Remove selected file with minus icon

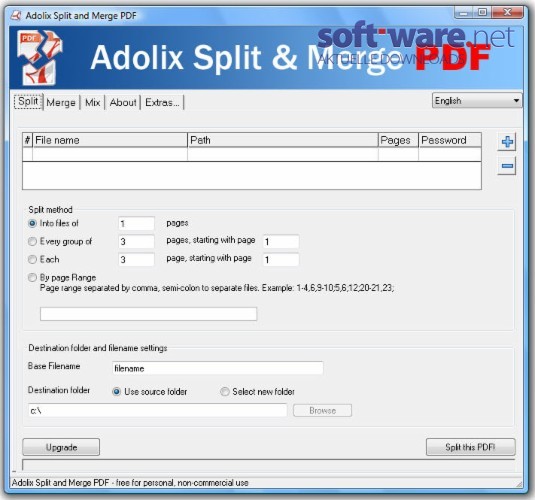[x=507, y=166]
